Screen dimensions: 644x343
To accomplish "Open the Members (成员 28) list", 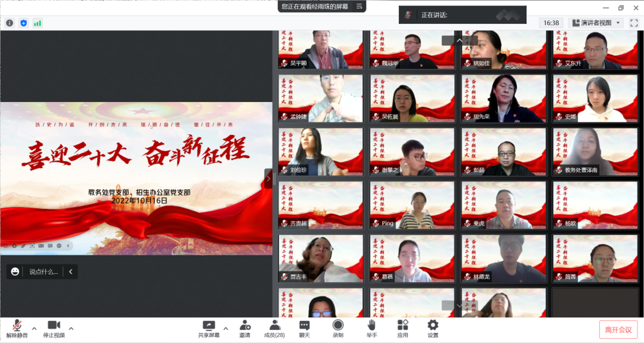I will 274,329.
